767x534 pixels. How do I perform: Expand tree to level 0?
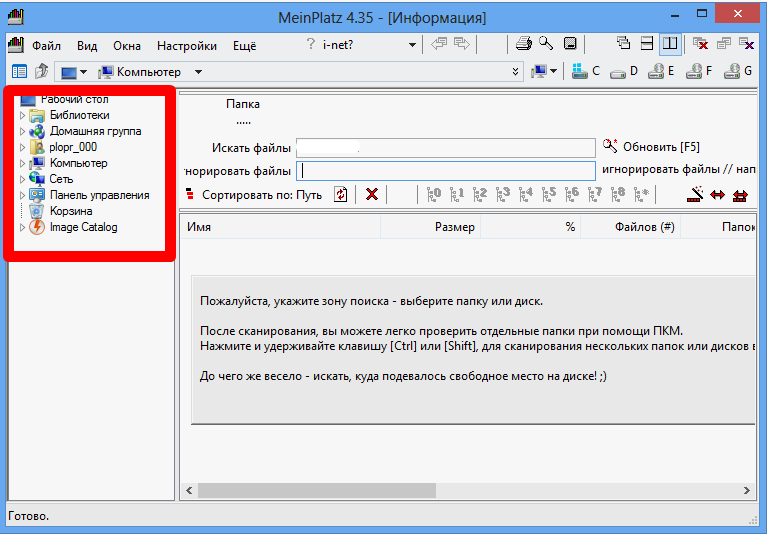(x=434, y=194)
